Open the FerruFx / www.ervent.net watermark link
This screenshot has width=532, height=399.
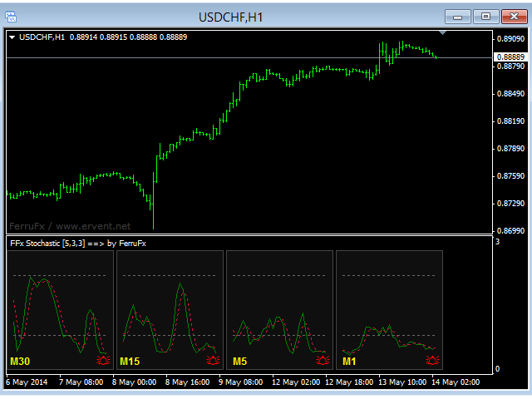point(70,226)
